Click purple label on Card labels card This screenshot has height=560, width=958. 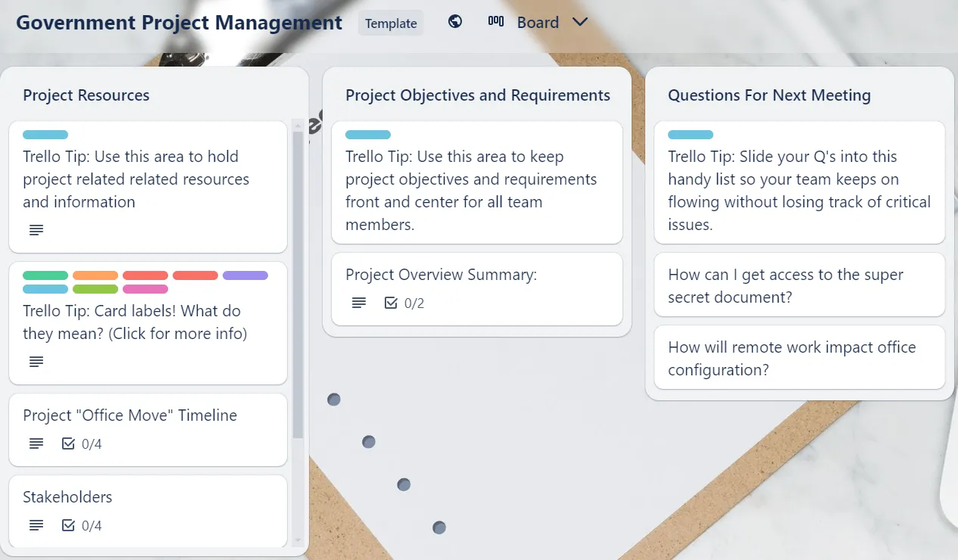(245, 275)
